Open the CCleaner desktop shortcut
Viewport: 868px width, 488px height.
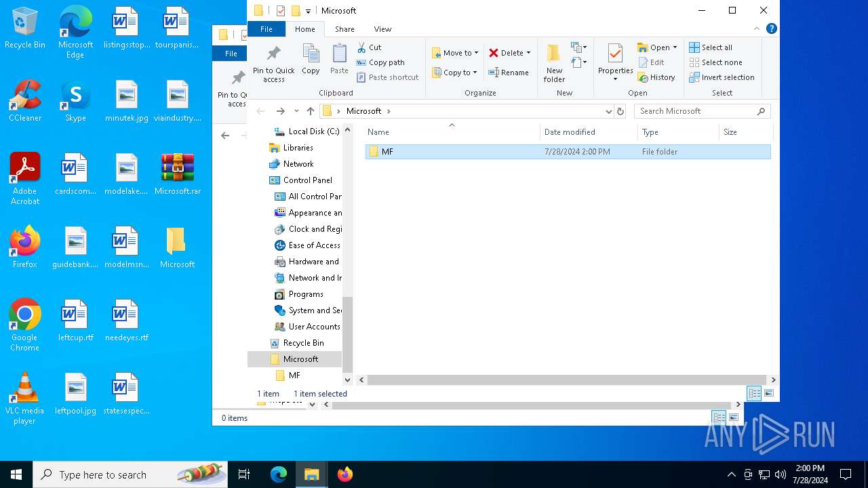pyautogui.click(x=25, y=100)
